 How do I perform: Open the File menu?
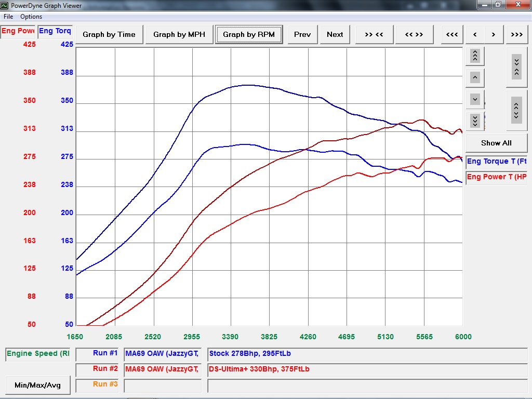(8, 17)
